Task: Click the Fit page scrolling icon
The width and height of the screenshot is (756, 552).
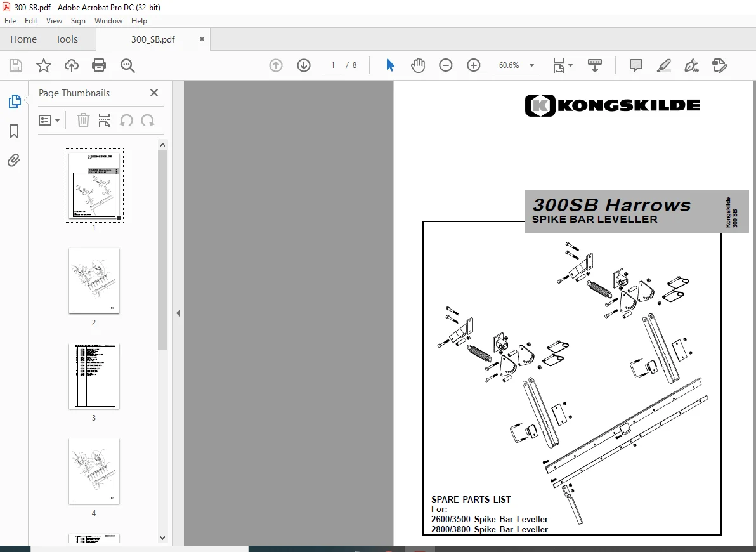Action: pos(559,65)
